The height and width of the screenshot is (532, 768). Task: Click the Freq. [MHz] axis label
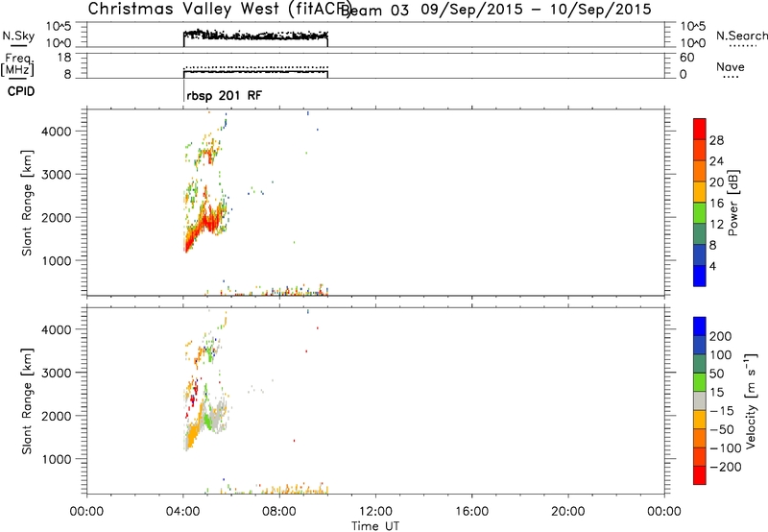pyautogui.click(x=17, y=64)
